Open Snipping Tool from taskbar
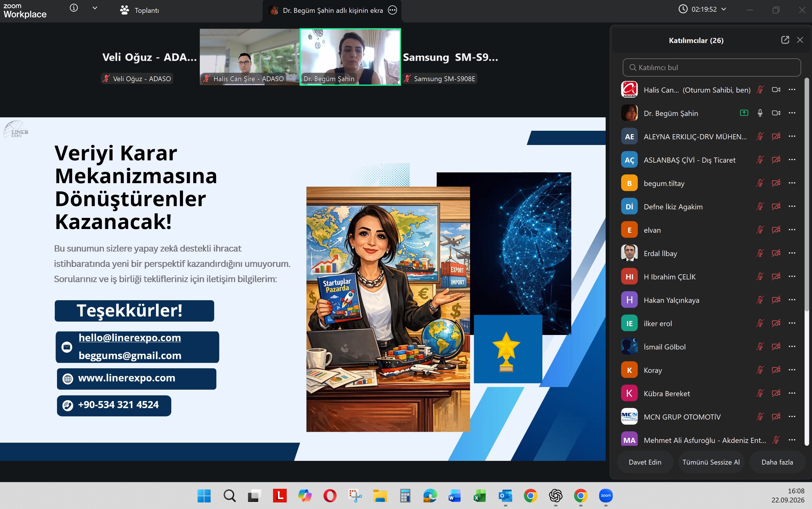812x509 pixels. [x=355, y=496]
